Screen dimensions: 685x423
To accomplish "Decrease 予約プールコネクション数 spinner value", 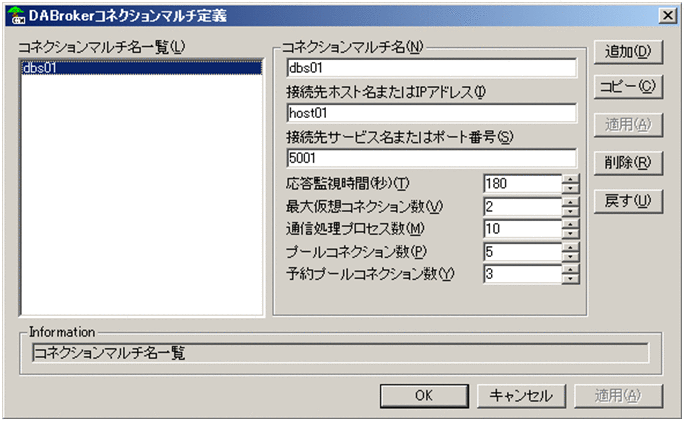I will pos(570,278).
